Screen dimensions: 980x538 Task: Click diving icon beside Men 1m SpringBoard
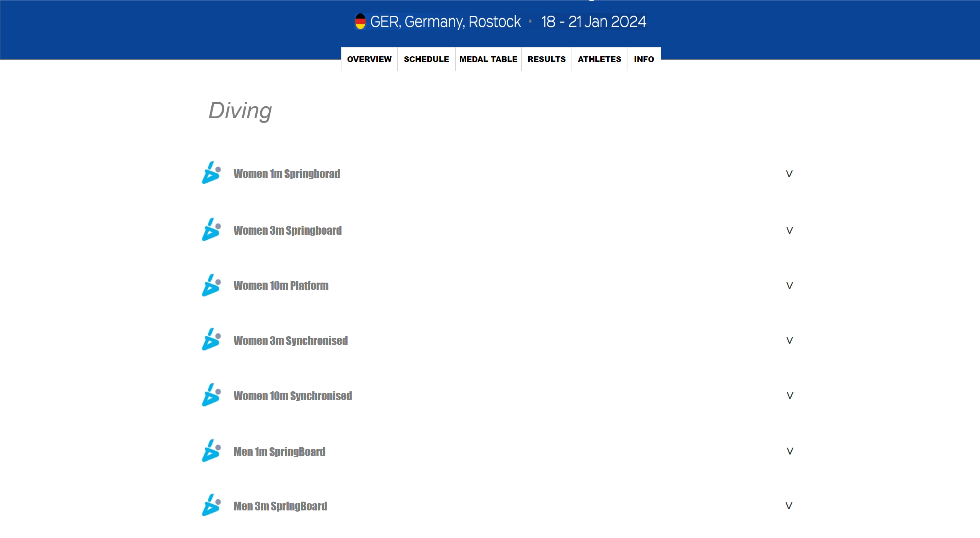pyautogui.click(x=211, y=451)
